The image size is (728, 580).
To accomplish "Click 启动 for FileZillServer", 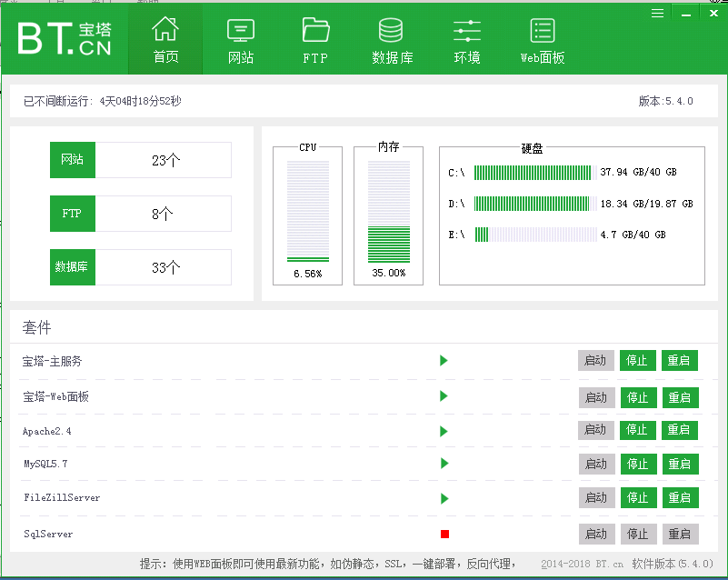I will (596, 498).
